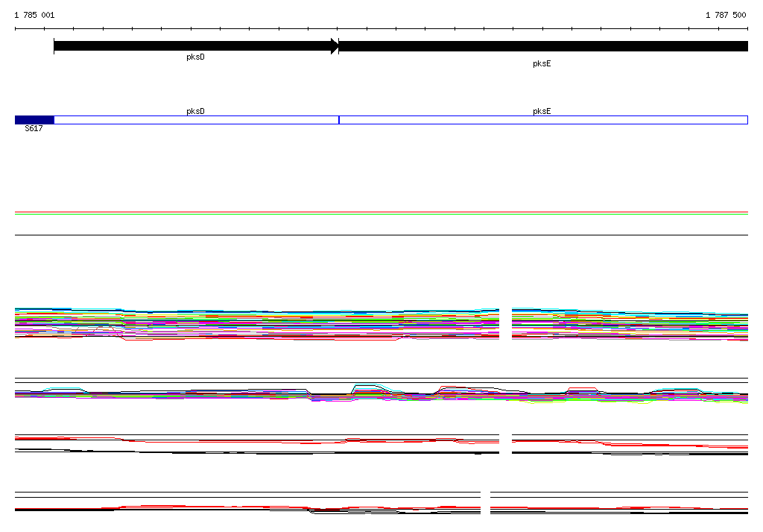Click pksD label above blue box
The height and width of the screenshot is (532, 763).
point(196,111)
